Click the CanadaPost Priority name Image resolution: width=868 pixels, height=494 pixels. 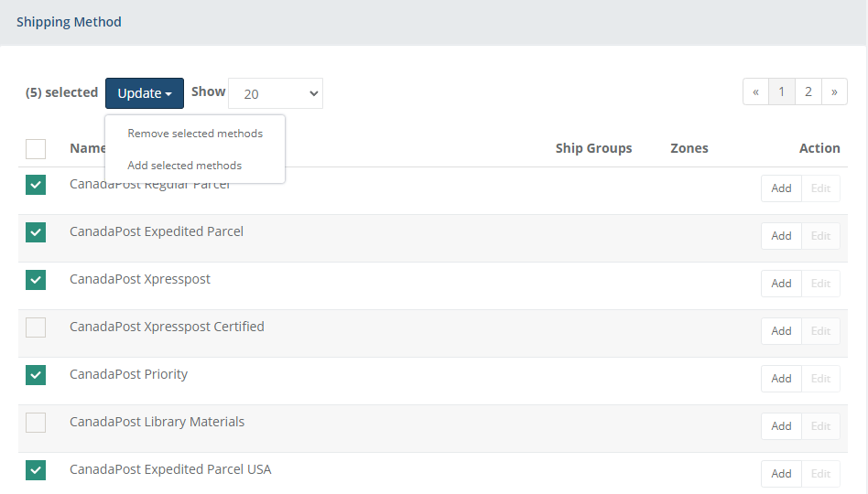128,374
